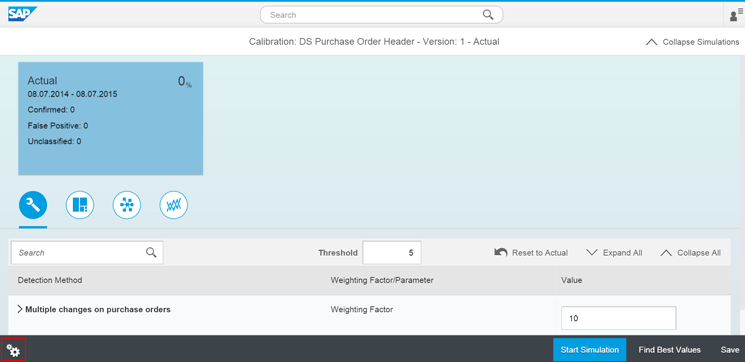Select the Actual simulation tile

(x=111, y=118)
